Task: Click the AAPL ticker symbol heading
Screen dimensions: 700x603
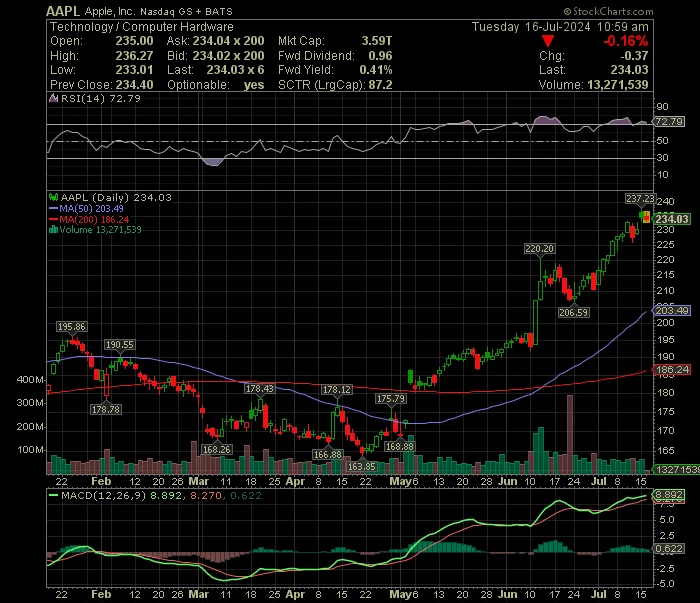Action: (63, 11)
